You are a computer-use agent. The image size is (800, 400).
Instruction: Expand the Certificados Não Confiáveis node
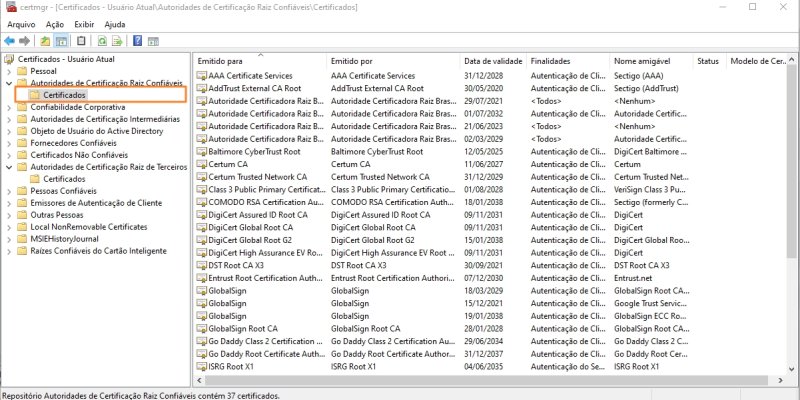(x=9, y=155)
